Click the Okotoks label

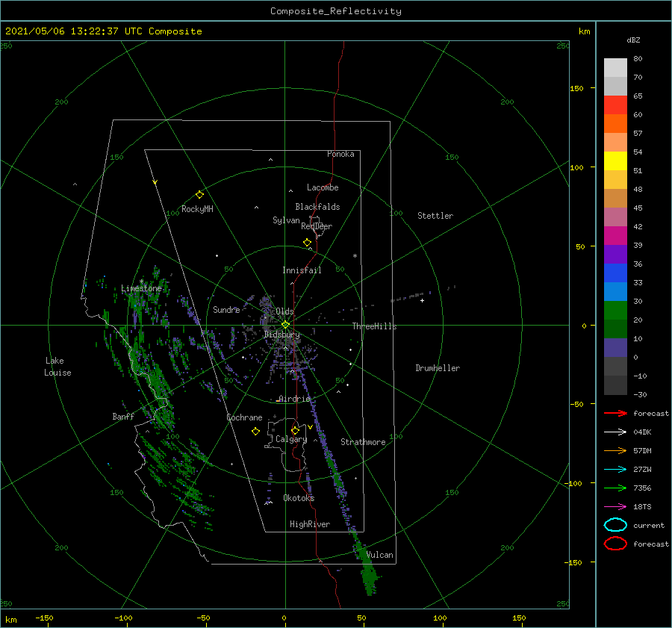point(299,497)
